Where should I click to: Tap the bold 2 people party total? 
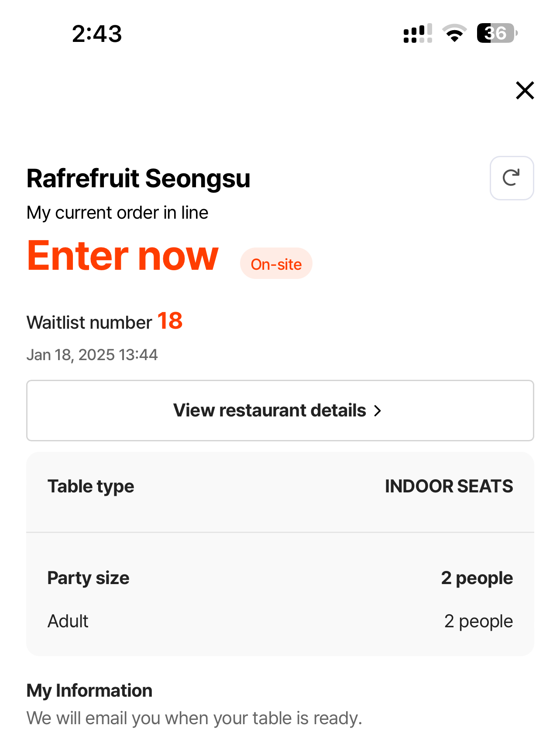(477, 578)
